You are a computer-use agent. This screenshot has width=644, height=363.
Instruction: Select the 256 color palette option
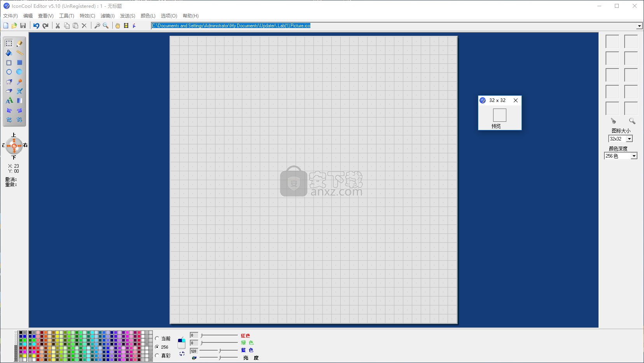tap(157, 347)
